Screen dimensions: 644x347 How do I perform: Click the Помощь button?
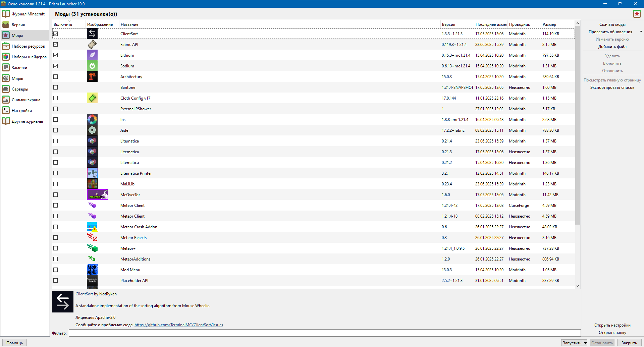coord(14,343)
